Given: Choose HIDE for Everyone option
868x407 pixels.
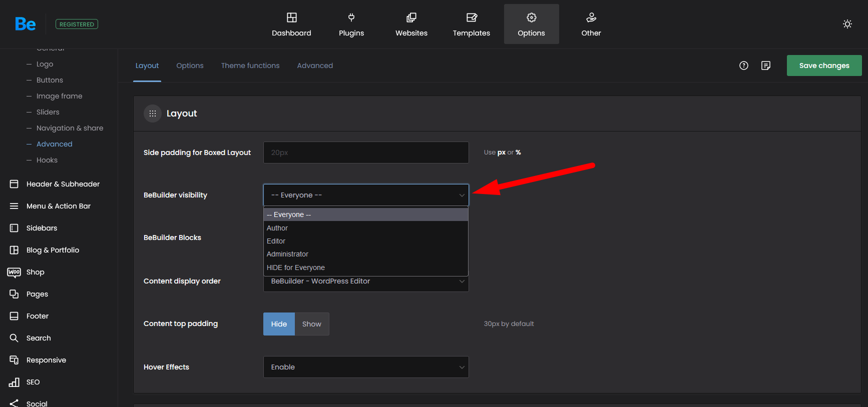Looking at the screenshot, I should click(366, 267).
